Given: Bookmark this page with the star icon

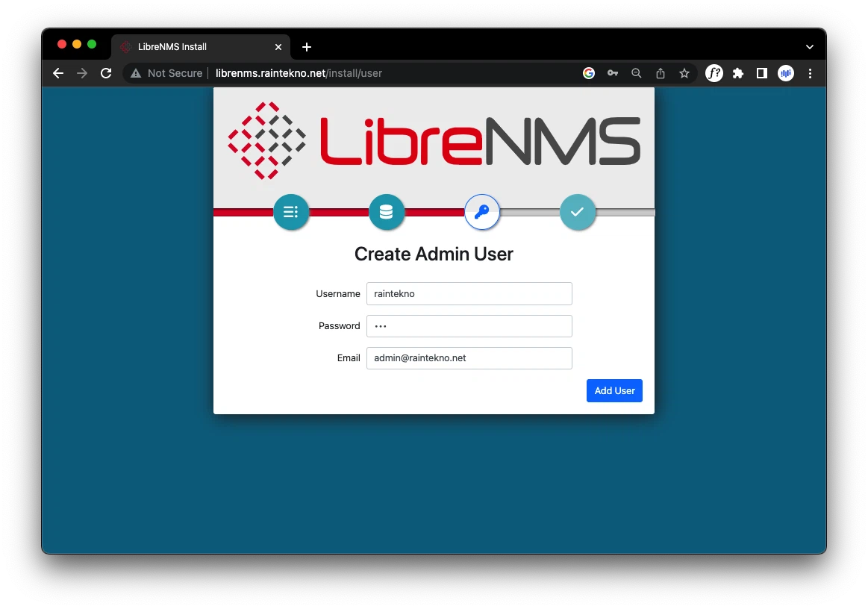Looking at the screenshot, I should click(684, 73).
